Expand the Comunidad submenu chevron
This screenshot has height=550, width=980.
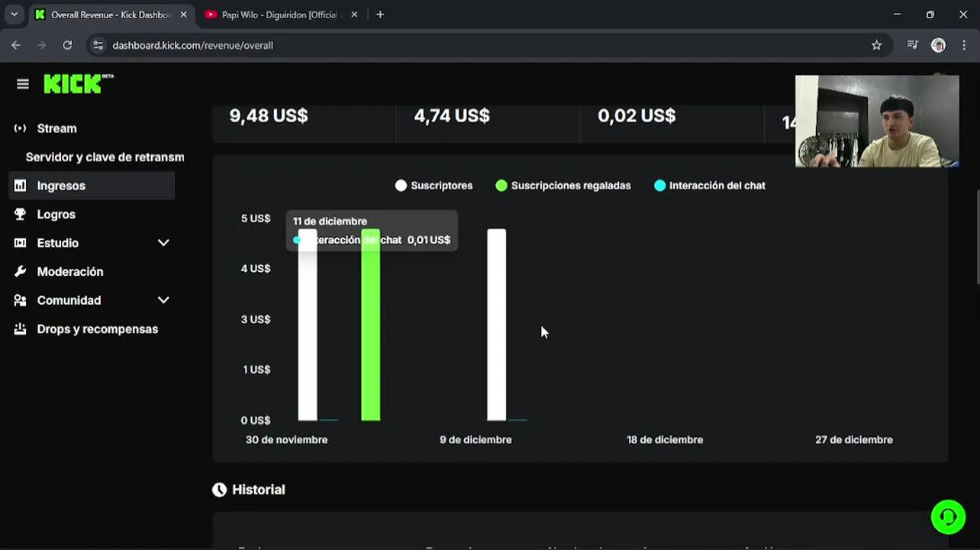coord(163,300)
